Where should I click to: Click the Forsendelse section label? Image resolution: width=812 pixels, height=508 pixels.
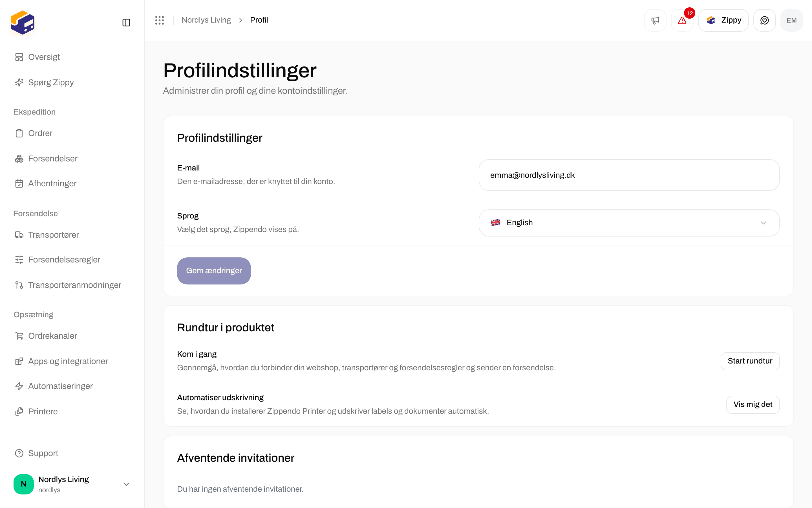pos(36,214)
